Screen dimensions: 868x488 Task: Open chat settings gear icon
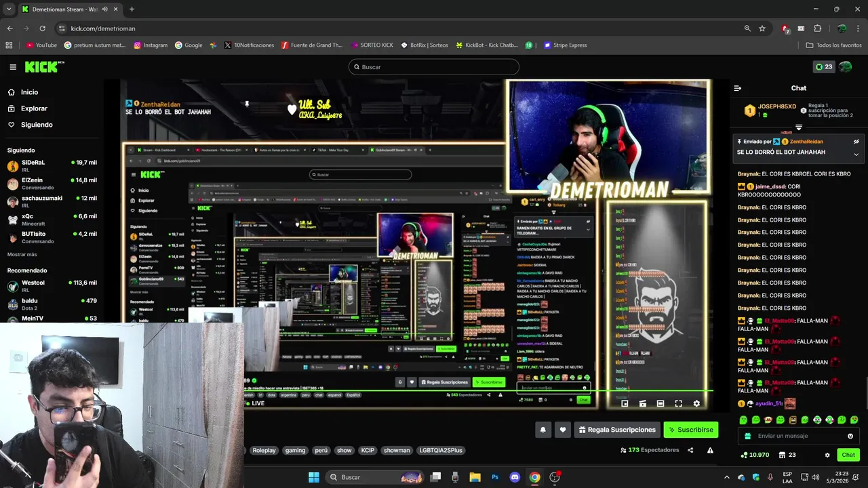pos(827,455)
